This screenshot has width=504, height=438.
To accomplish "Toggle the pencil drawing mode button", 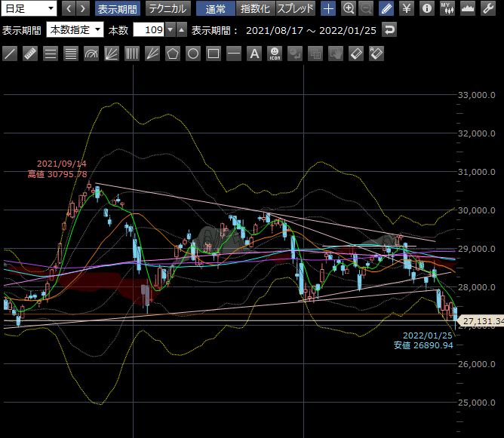I will click(386, 9).
